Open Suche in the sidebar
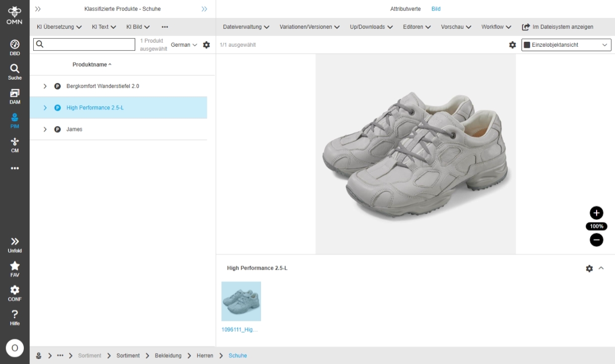 tap(14, 72)
